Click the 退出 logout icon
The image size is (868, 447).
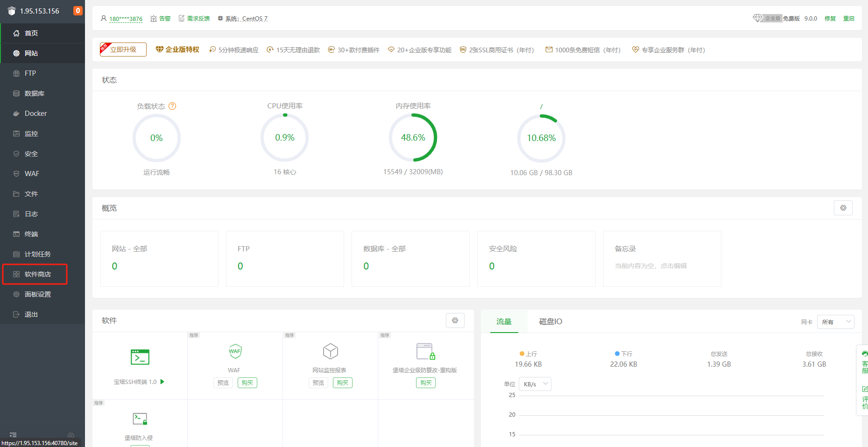click(x=16, y=314)
